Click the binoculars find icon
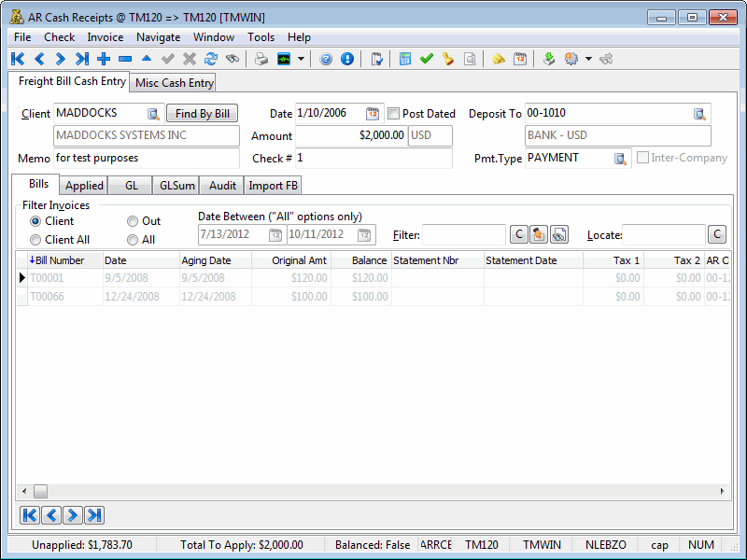Screen dimensions: 747x560 232,59
